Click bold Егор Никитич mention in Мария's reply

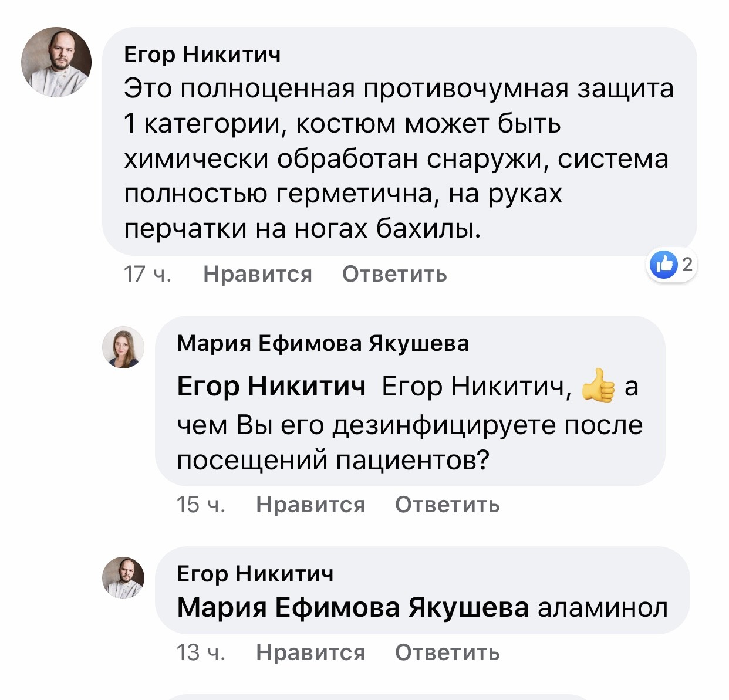coord(271,386)
